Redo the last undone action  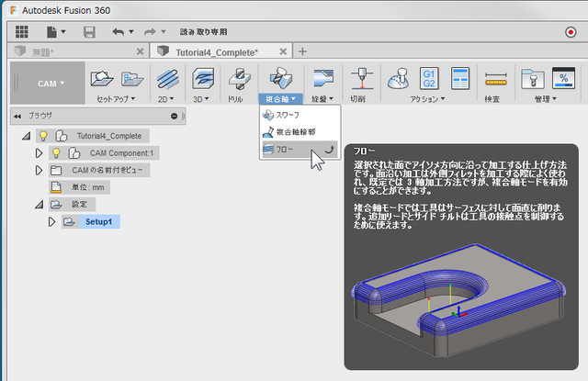150,32
